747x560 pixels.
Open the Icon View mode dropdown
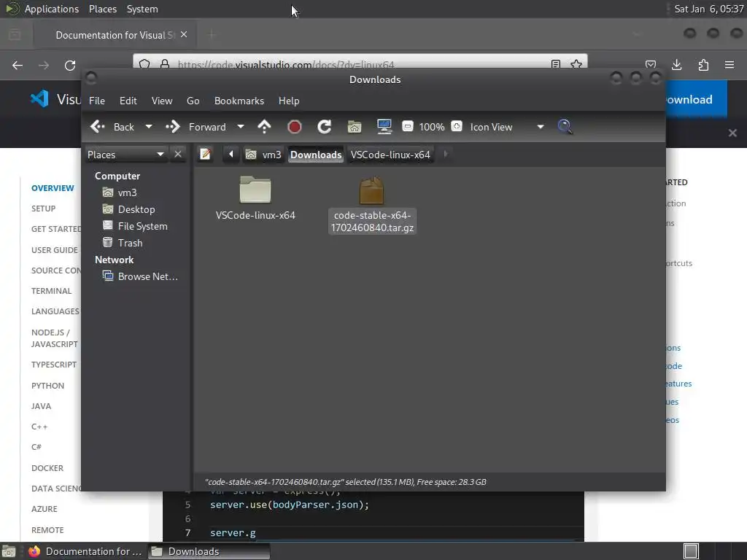click(x=507, y=127)
